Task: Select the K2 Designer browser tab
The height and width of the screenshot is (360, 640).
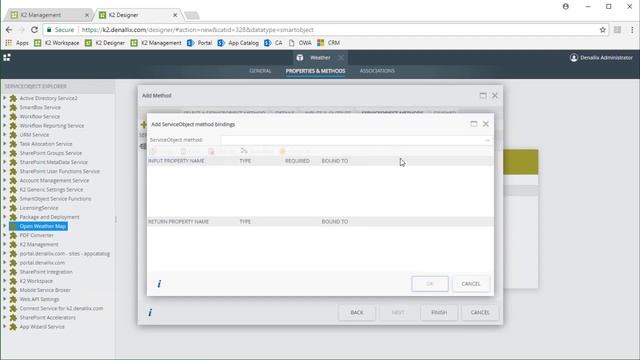Action: pyautogui.click(x=137, y=15)
